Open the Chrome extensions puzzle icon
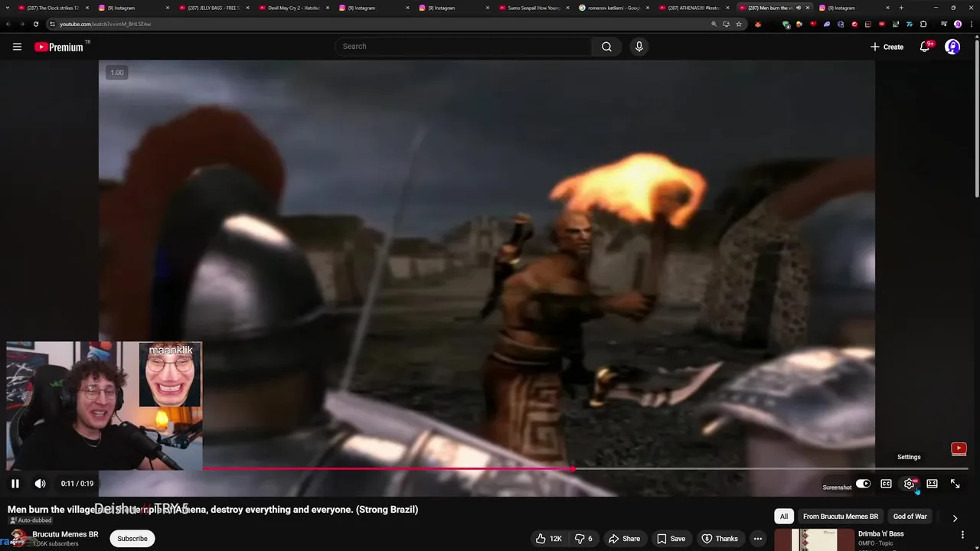980x551 pixels. point(923,24)
